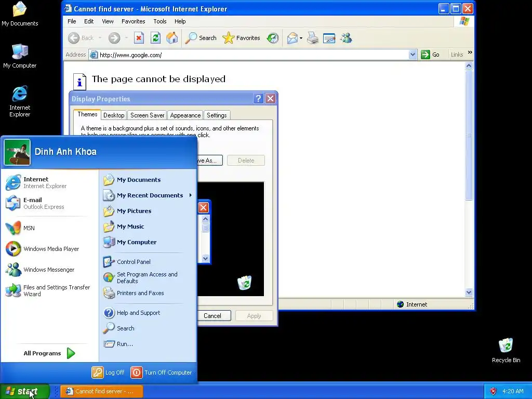Click the Stop icon in IE toolbar
The image size is (532, 399).
click(x=138, y=38)
